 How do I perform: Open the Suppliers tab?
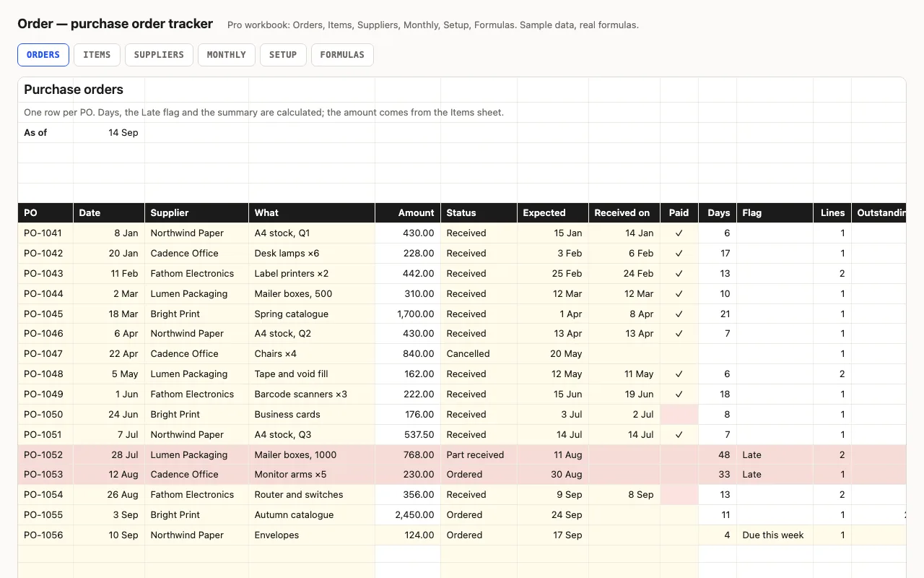(159, 55)
